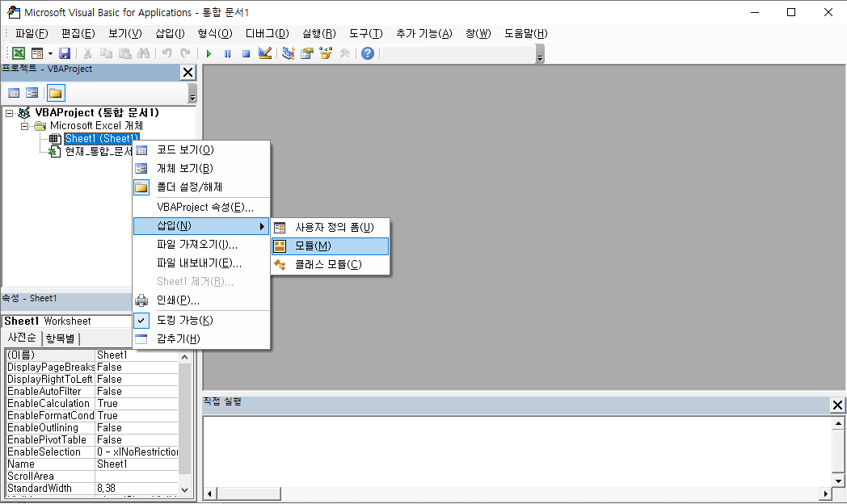
Task: Open the standard toolbar options arrow
Action: click(540, 54)
